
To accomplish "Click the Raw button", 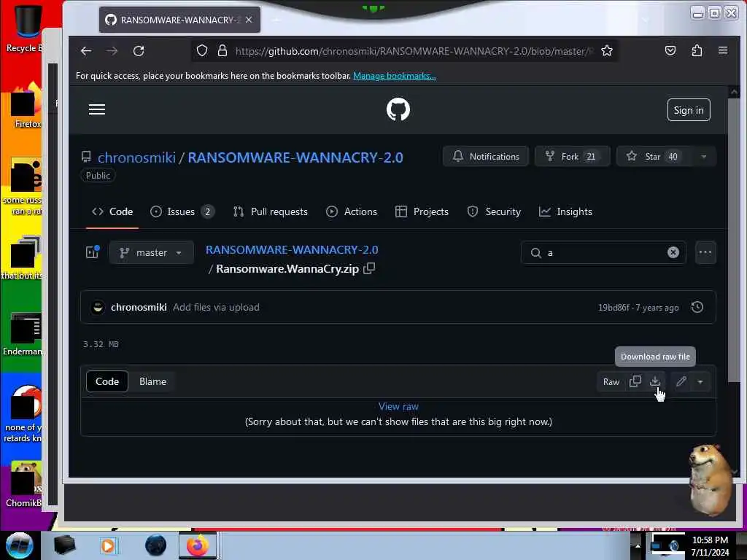I will 611,382.
